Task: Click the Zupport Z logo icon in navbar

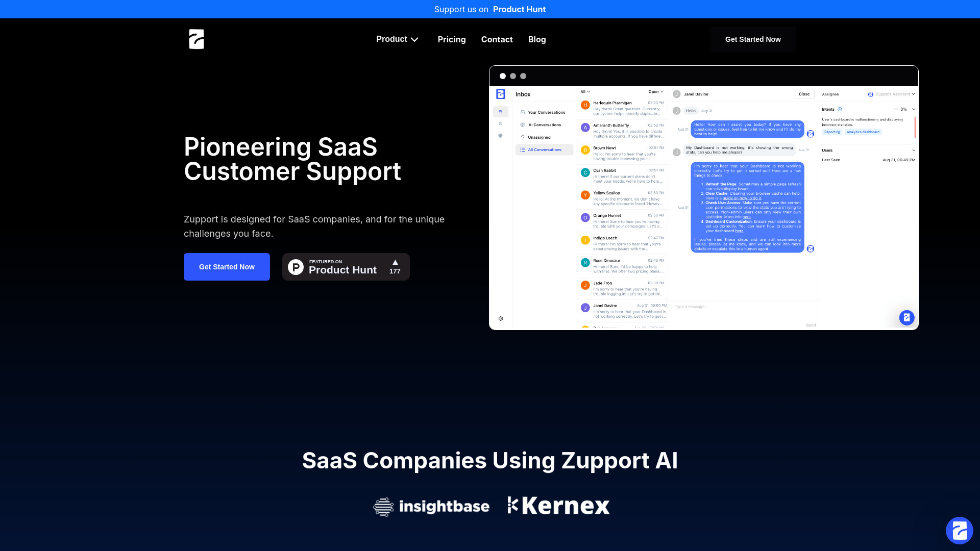Action: click(x=196, y=39)
